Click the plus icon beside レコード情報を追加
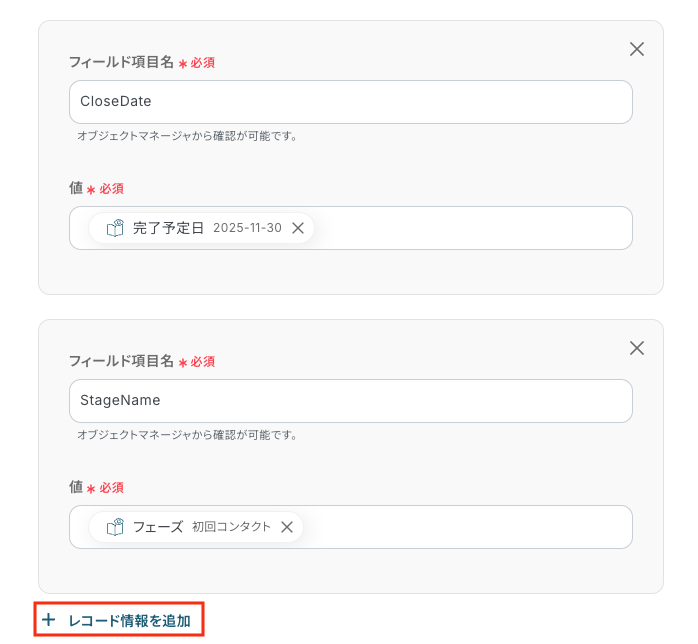The height and width of the screenshot is (644, 698). coord(48,620)
